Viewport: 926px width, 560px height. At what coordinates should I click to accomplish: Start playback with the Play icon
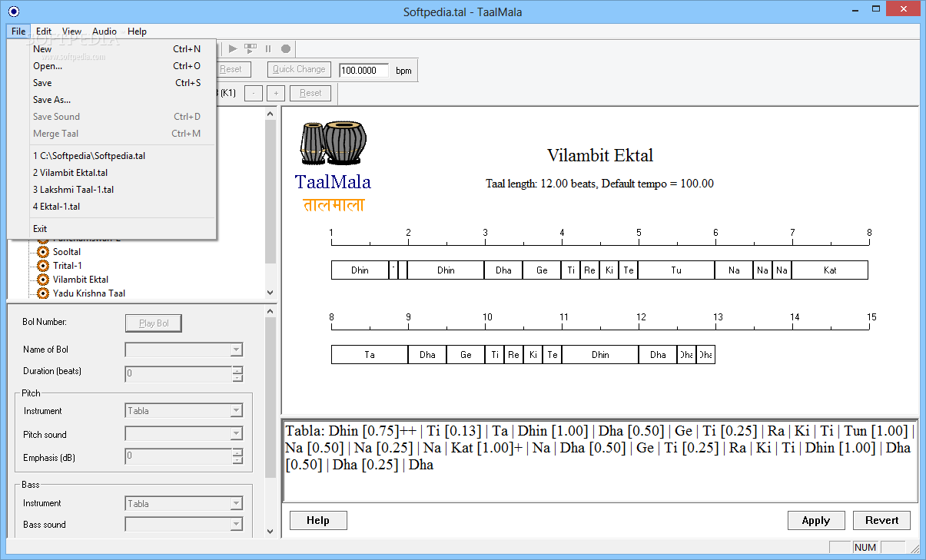[233, 48]
